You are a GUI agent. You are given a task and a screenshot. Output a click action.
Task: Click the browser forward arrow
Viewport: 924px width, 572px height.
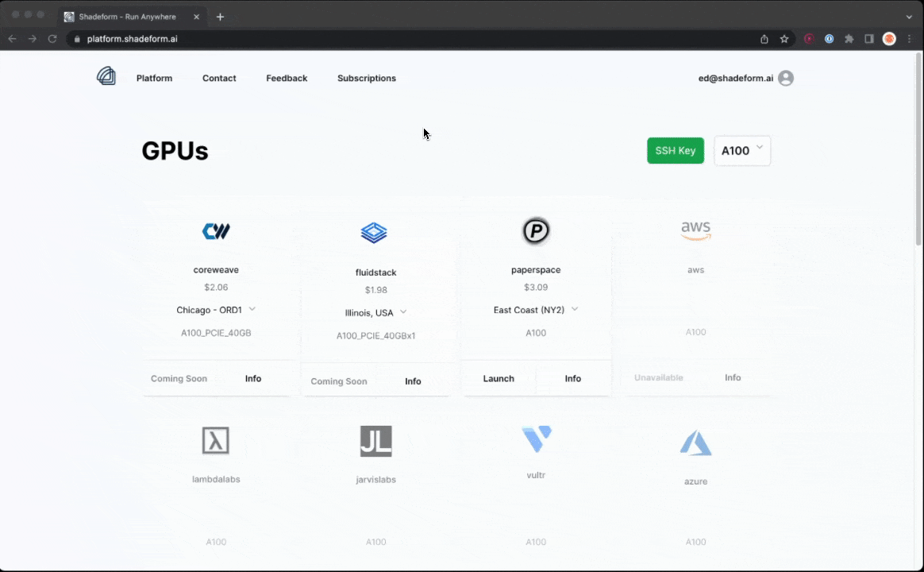[33, 39]
